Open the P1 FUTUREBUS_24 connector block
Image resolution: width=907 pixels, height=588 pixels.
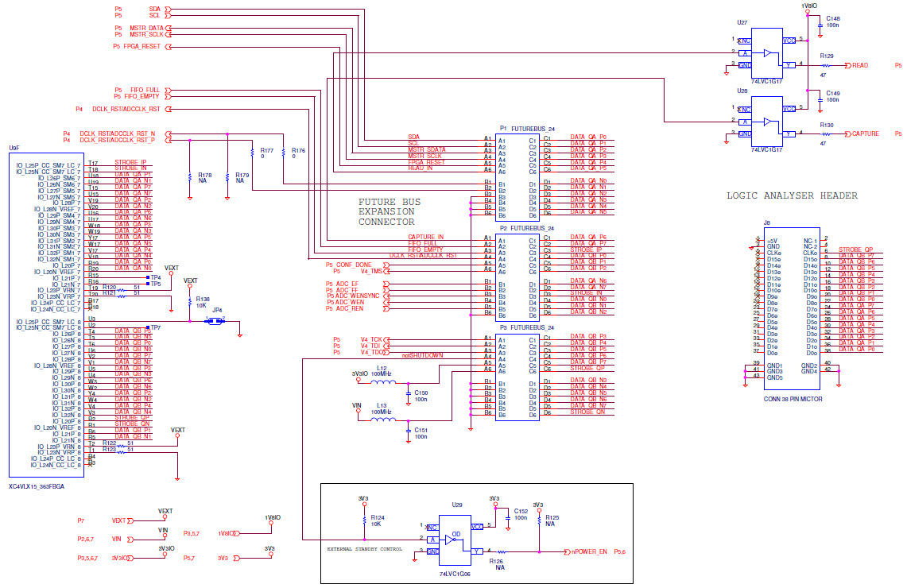pyautogui.click(x=516, y=176)
